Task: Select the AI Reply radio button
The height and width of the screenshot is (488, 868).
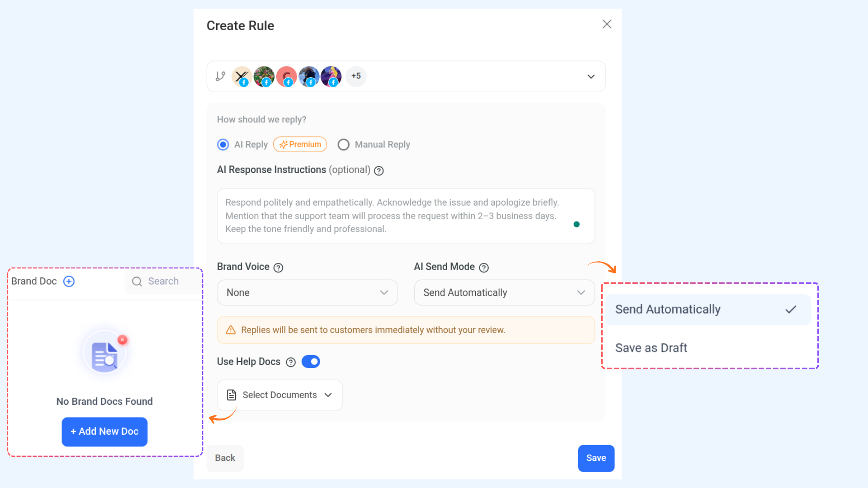Action: pos(223,145)
